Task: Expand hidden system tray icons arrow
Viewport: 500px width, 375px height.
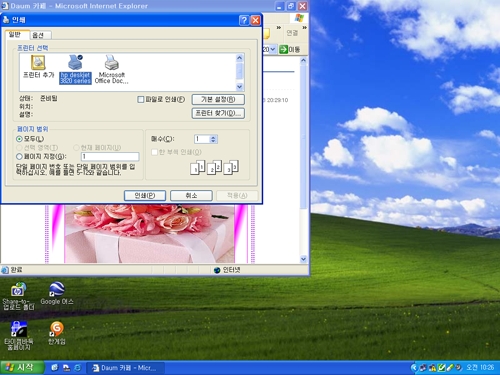Action: [x=414, y=368]
